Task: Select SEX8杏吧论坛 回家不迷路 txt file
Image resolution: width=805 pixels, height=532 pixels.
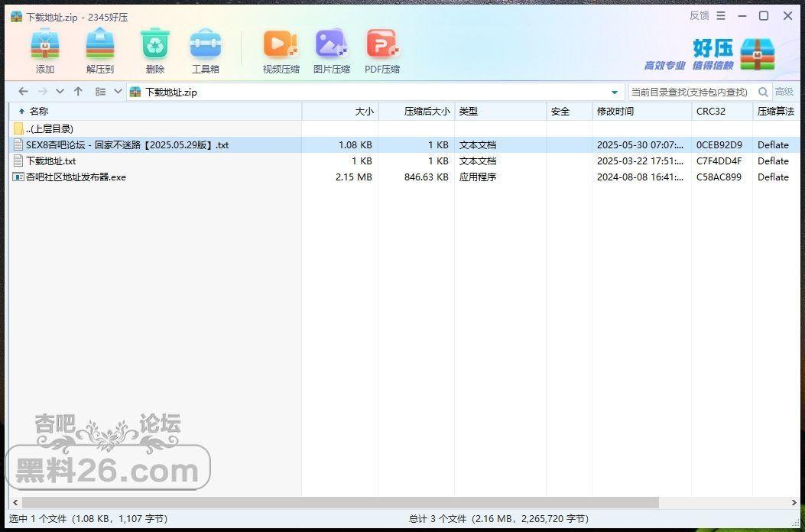Action: (404, 144)
